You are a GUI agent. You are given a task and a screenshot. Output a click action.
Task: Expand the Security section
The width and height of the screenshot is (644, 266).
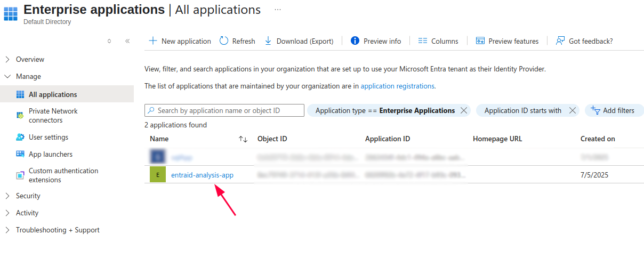point(7,196)
